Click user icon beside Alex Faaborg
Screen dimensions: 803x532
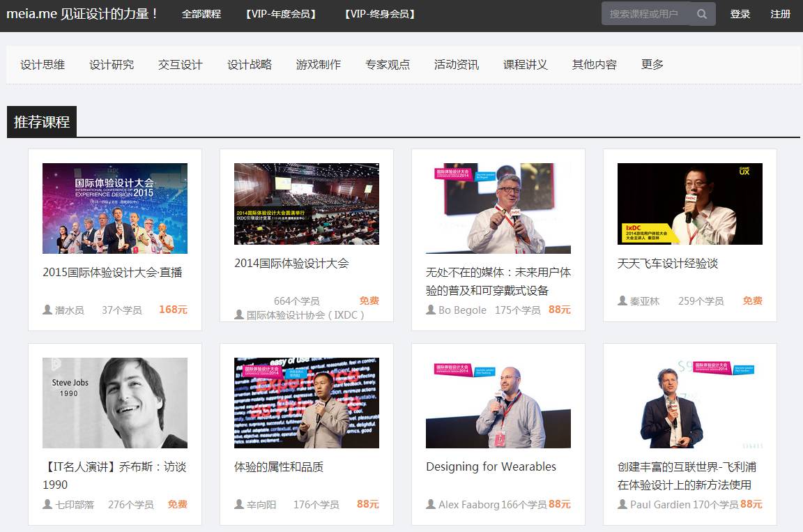coord(431,504)
